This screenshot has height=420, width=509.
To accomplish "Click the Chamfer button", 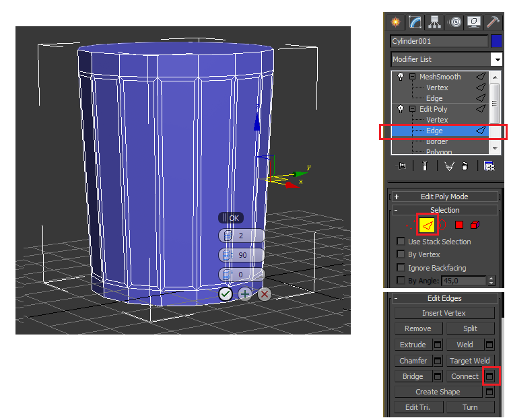I will 413,361.
